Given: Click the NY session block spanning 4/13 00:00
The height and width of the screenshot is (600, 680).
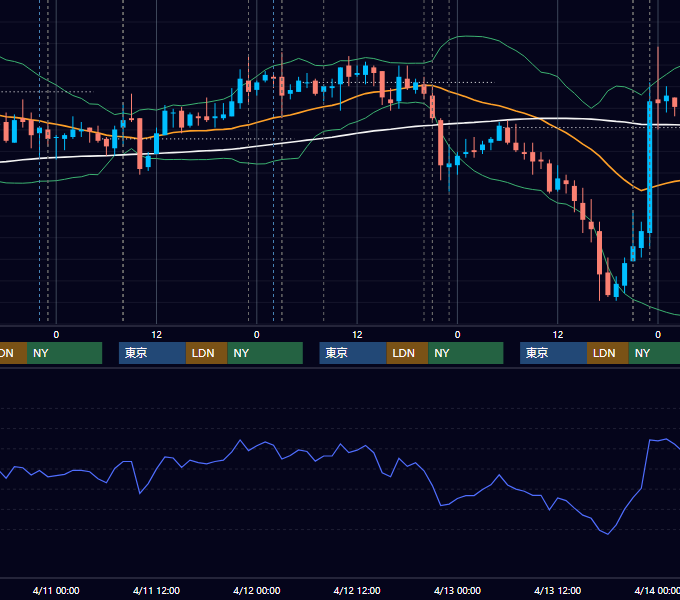Looking at the screenshot, I should point(466,353).
